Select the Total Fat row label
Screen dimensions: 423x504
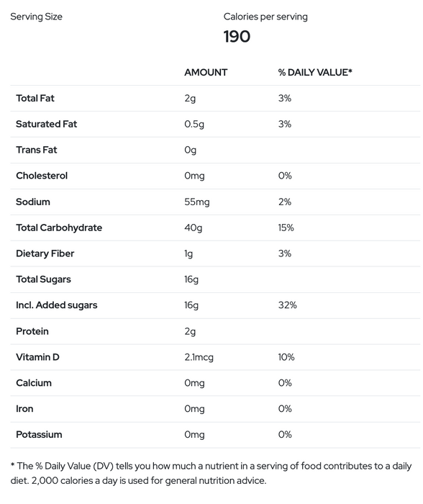coord(35,98)
